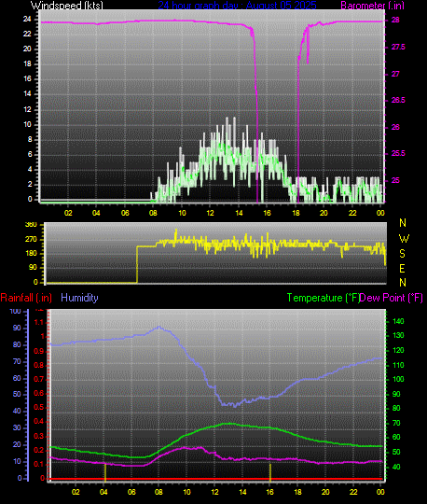Click the compass letter S on direction chart

click(402, 254)
